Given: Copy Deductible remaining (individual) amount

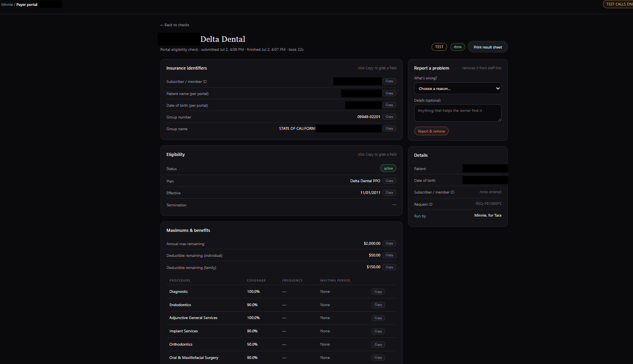Looking at the screenshot, I should [389, 255].
